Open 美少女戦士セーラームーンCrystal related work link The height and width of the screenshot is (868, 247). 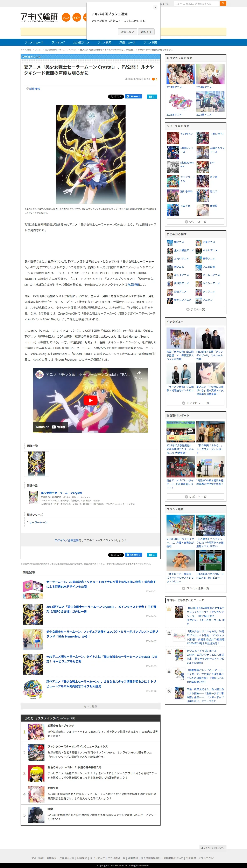click(62, 493)
